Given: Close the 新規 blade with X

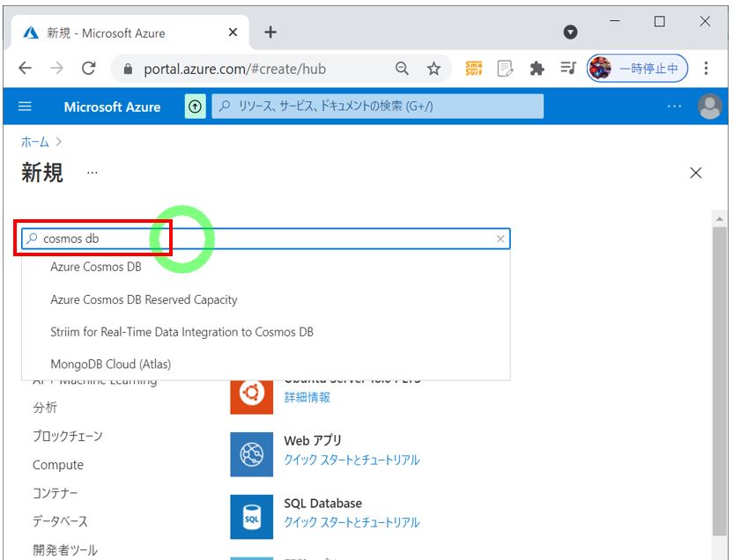Looking at the screenshot, I should coord(696,173).
